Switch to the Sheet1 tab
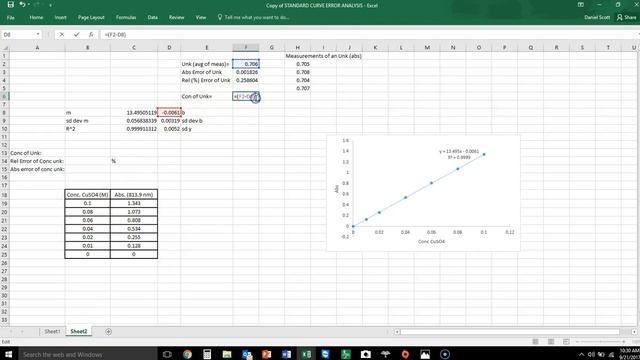Screen dimensions: 640x360 coord(52,331)
